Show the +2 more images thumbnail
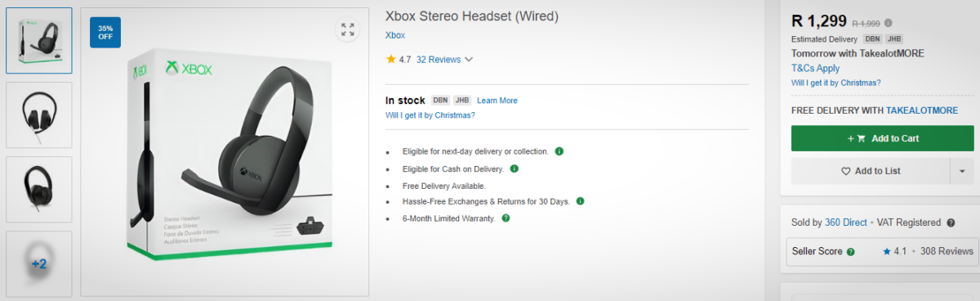The image size is (980, 301). (39, 263)
